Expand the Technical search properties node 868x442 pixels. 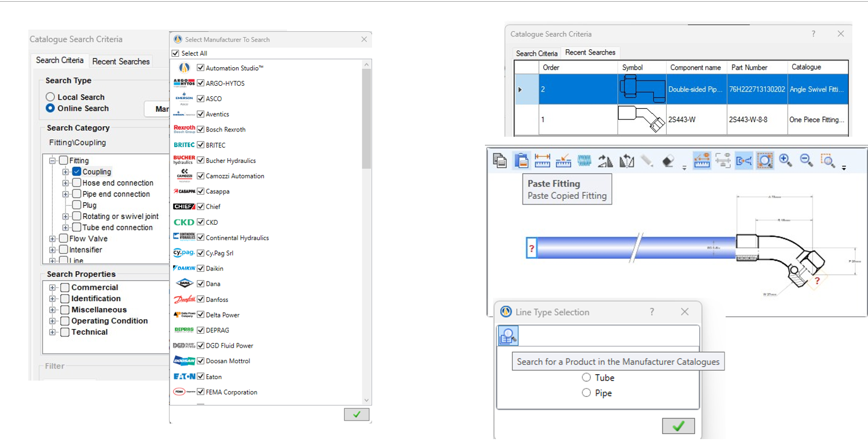click(53, 332)
